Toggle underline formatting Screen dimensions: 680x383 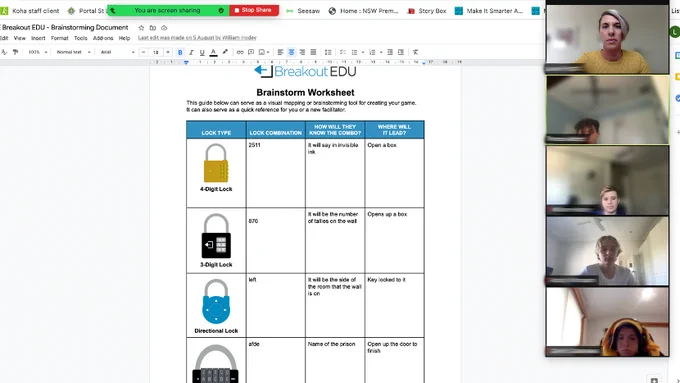pos(202,52)
